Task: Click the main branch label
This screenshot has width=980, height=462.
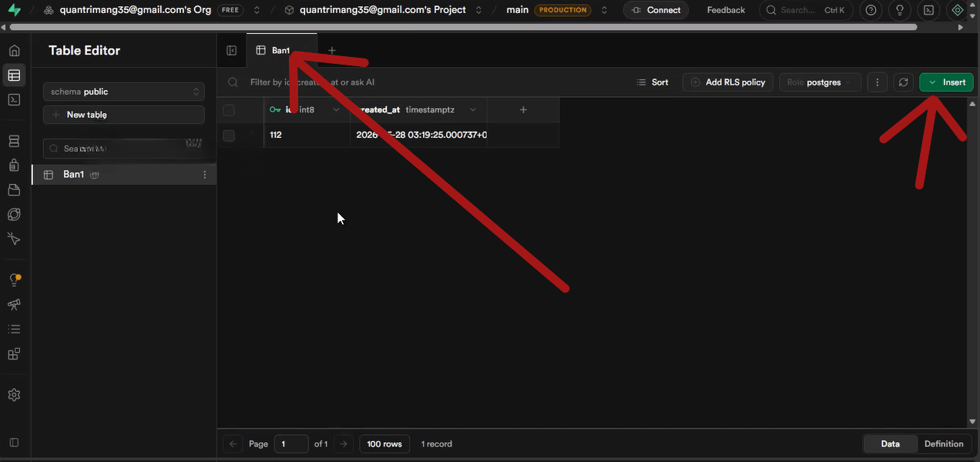Action: pyautogui.click(x=517, y=10)
